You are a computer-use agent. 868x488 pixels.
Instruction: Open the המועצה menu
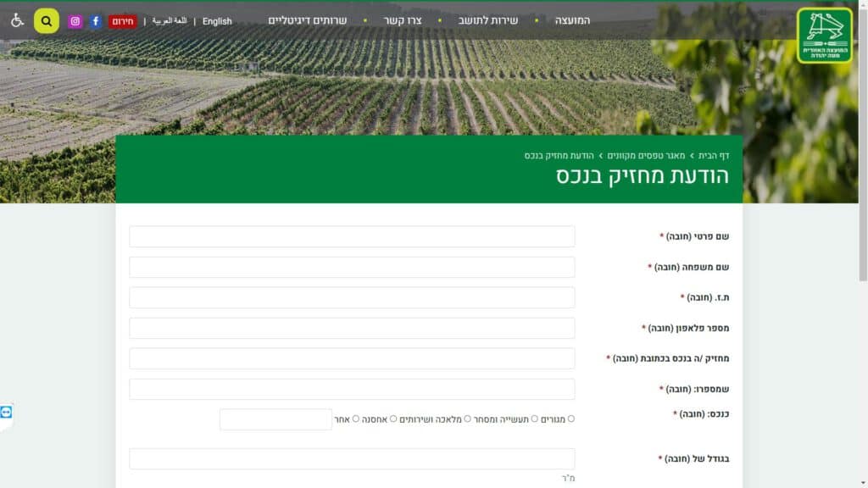point(572,20)
